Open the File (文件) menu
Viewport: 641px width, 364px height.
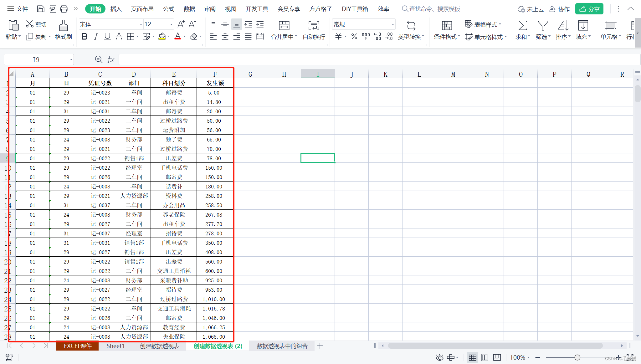(x=18, y=9)
